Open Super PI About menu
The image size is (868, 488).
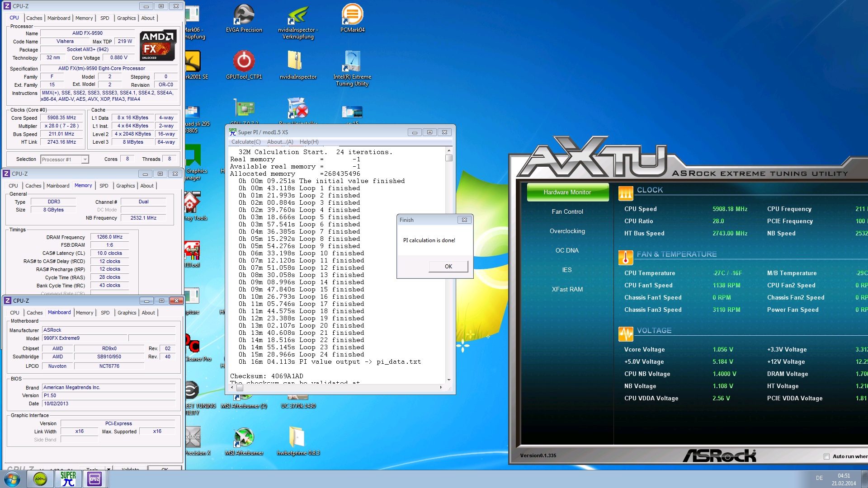tap(280, 142)
